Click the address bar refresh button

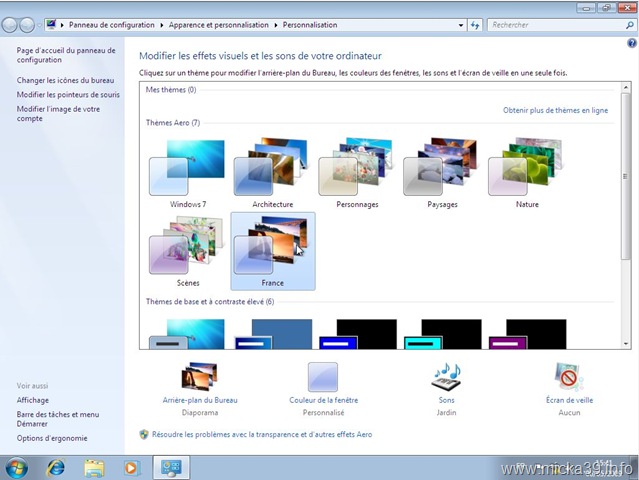tap(475, 25)
